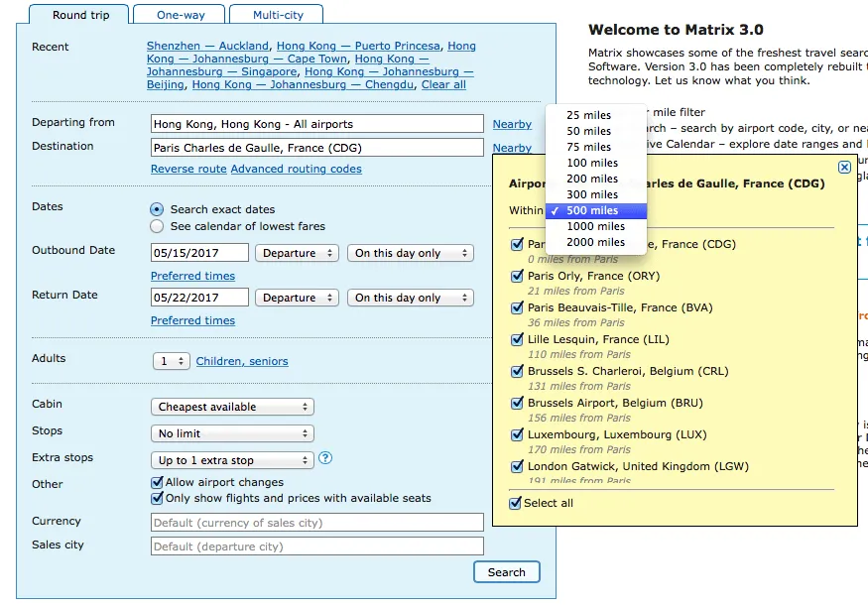Uncheck Luxembourg (LUX) airport
Screen dimensions: 868x607
[517, 434]
